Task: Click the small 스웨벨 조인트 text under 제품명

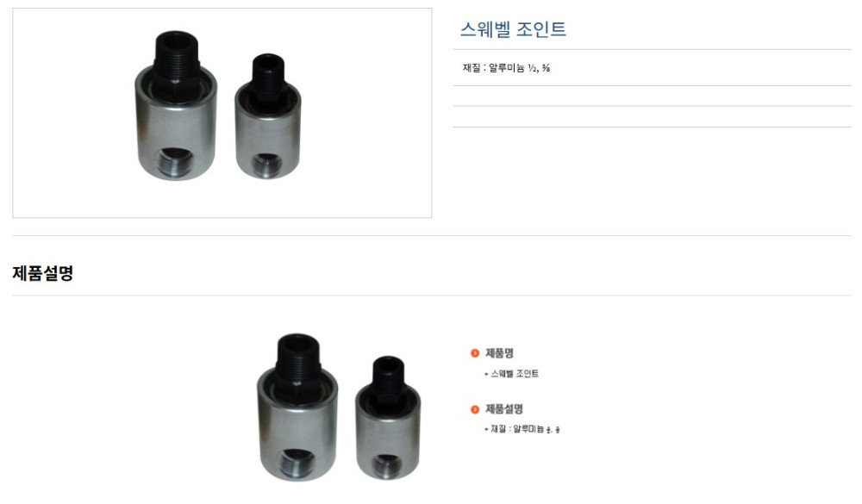Action: (x=512, y=374)
